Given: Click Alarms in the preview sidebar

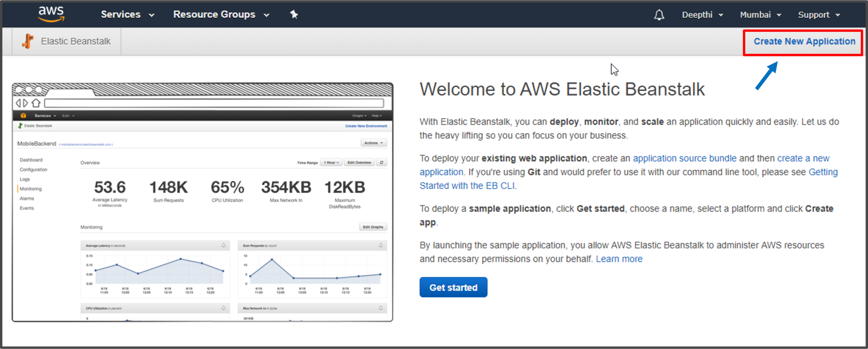Looking at the screenshot, I should click(27, 198).
